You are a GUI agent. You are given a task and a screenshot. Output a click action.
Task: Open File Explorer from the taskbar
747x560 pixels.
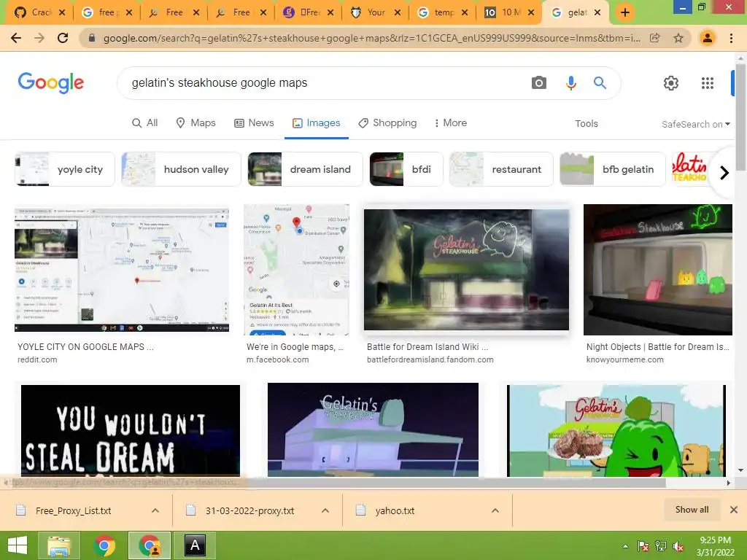pyautogui.click(x=59, y=545)
